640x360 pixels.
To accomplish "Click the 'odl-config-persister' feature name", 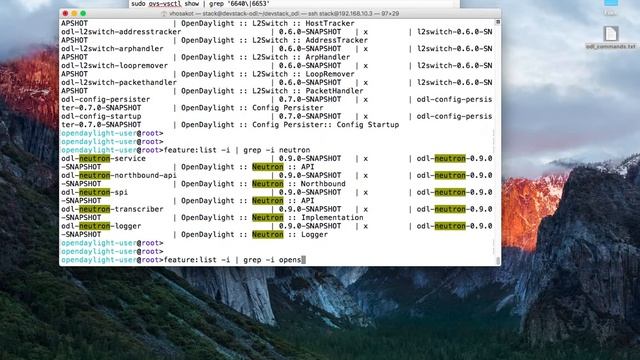I will tap(106, 99).
